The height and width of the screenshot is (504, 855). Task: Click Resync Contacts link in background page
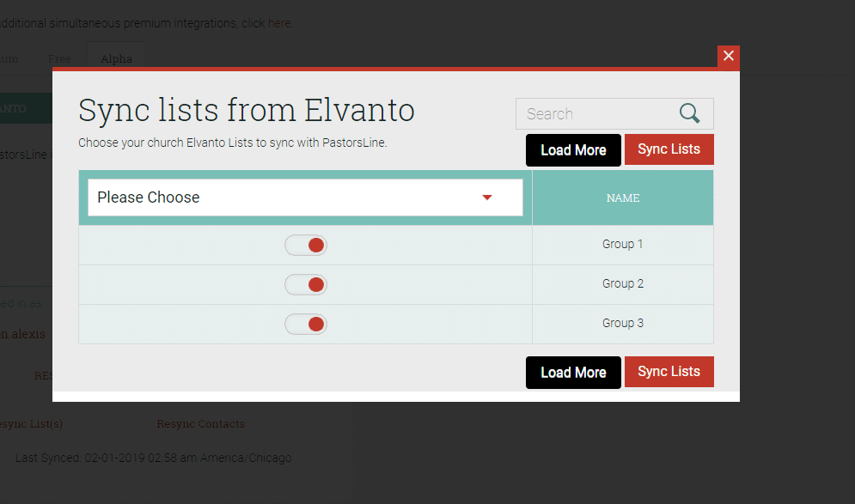click(201, 424)
